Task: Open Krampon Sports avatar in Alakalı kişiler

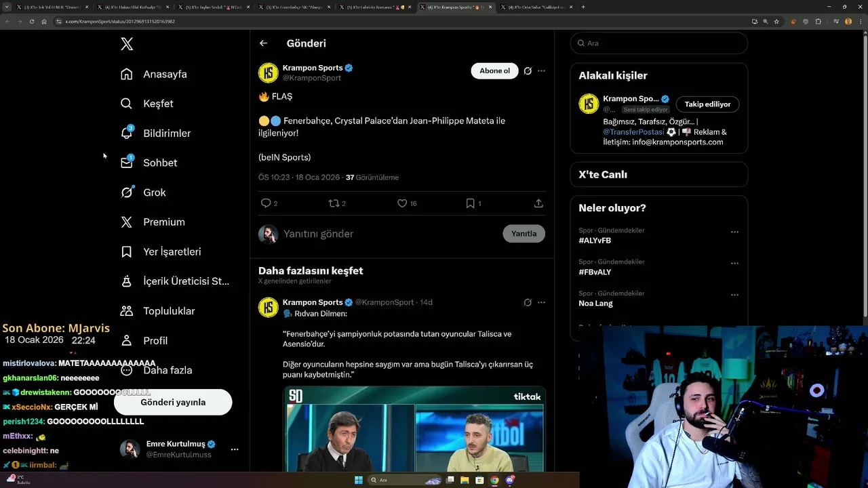Action: pos(589,104)
